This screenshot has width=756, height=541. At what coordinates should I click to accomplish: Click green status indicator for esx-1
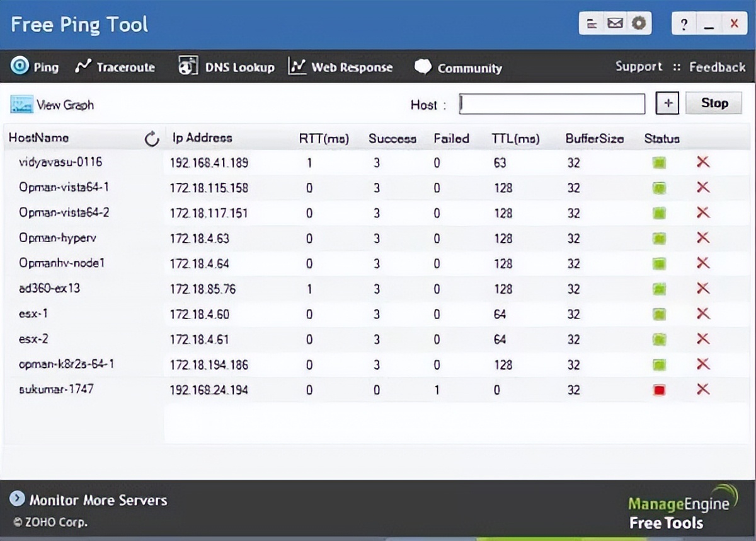659,314
